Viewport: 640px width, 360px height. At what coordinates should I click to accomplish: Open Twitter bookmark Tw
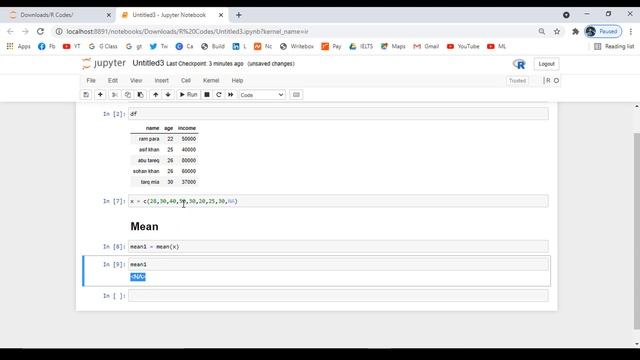click(159, 47)
